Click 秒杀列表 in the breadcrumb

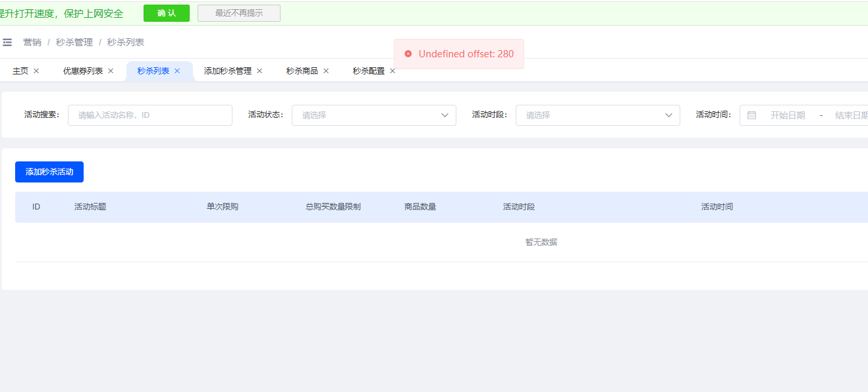(126, 42)
